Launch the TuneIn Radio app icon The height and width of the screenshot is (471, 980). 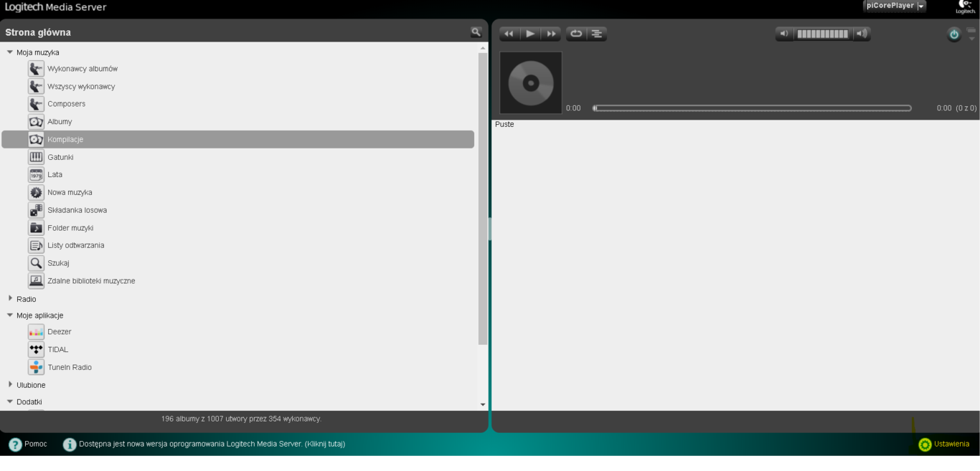click(x=36, y=367)
